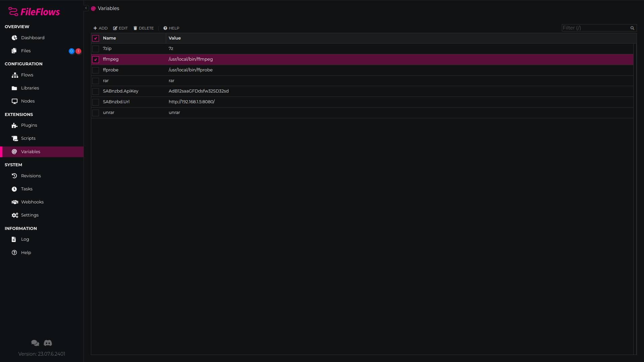
Task: Click the Log document icon
Action: point(14,239)
